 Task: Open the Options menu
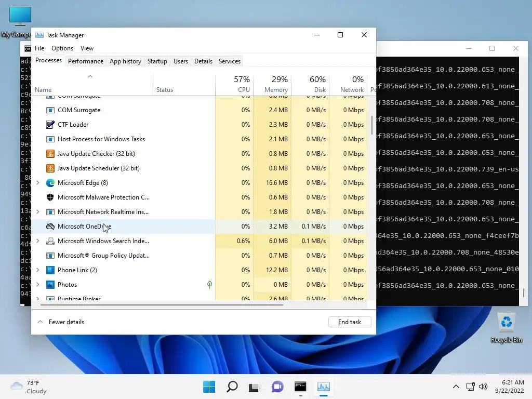[62, 48]
